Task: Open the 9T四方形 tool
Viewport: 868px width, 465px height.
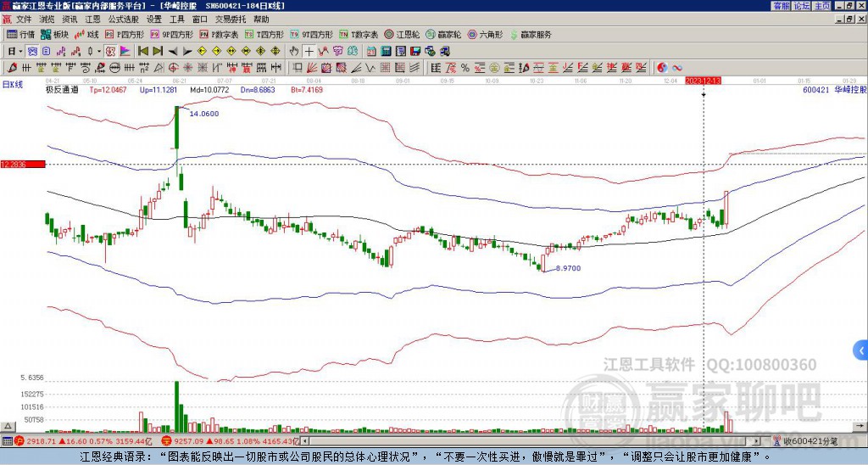Action: (312, 34)
